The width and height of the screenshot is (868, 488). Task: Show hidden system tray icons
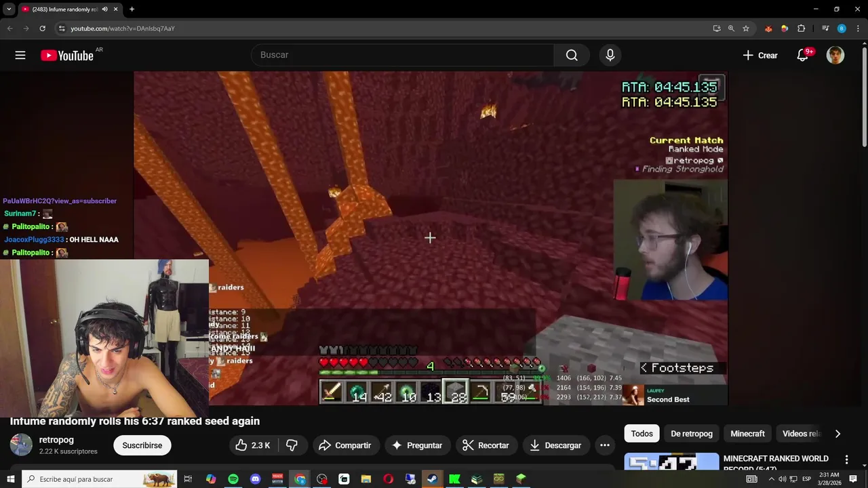(771, 479)
